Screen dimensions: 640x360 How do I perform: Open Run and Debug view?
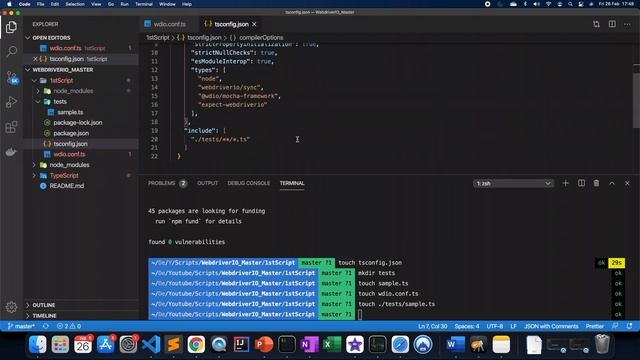(x=11, y=102)
